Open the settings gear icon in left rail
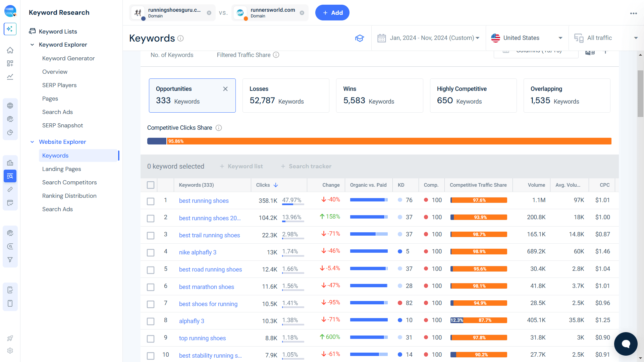 pos(10,351)
